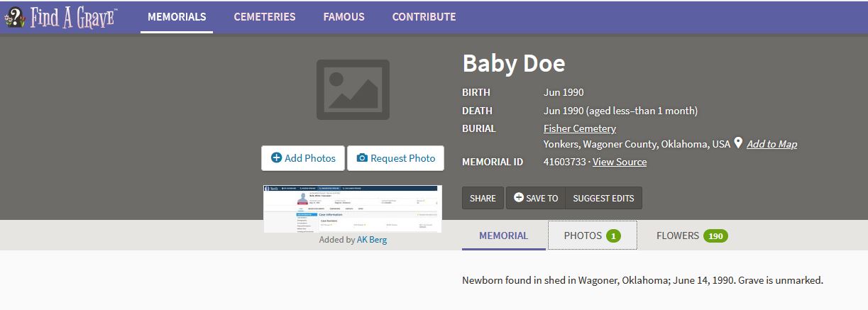The image size is (868, 310).
Task: Open the Contribute menu
Action: 424,17
